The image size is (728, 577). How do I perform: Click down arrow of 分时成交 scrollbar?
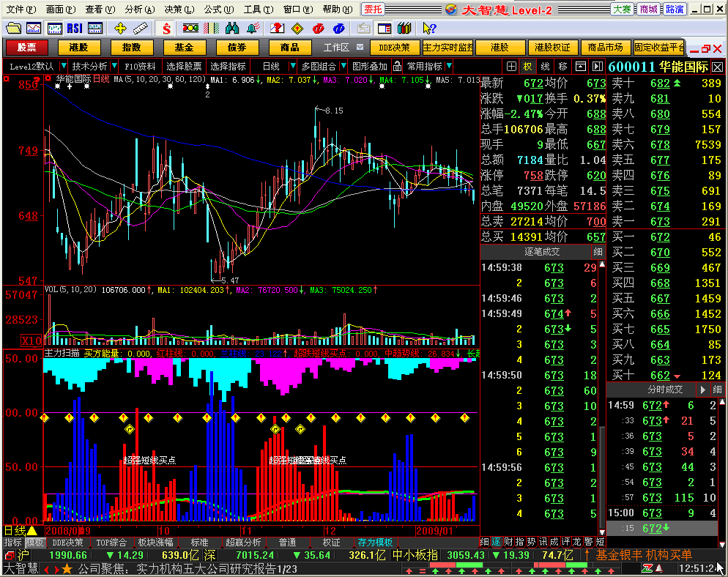722,544
